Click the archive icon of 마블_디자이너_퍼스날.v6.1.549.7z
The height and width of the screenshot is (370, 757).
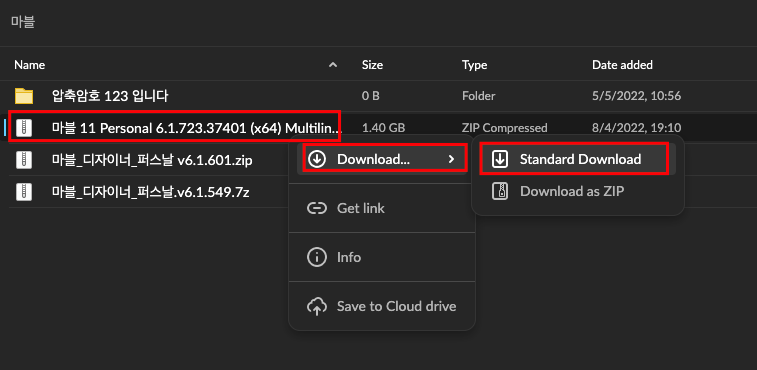[24, 192]
